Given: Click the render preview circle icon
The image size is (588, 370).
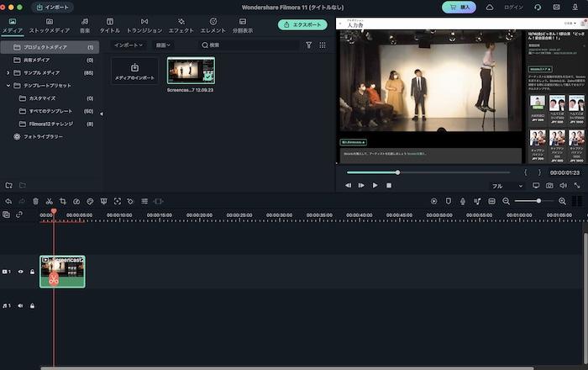Looking at the screenshot, I should [x=434, y=202].
